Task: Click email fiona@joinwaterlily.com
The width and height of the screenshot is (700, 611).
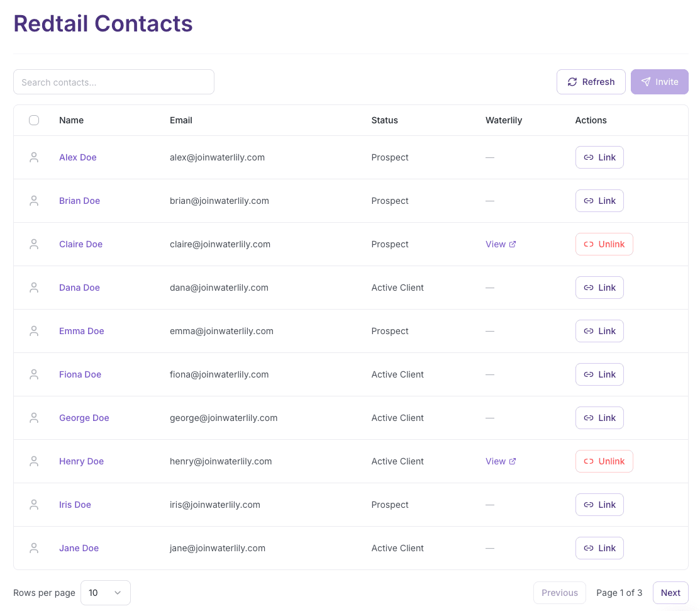Action: (219, 374)
